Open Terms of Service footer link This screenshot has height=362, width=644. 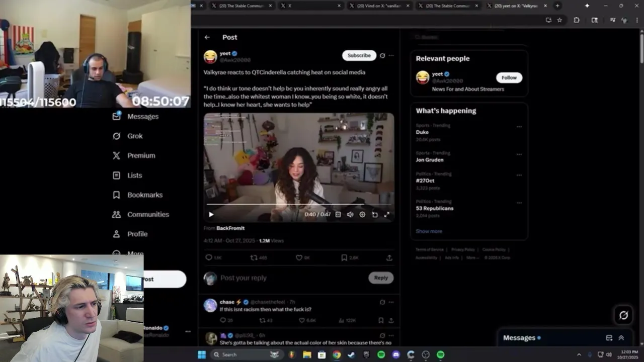point(430,250)
